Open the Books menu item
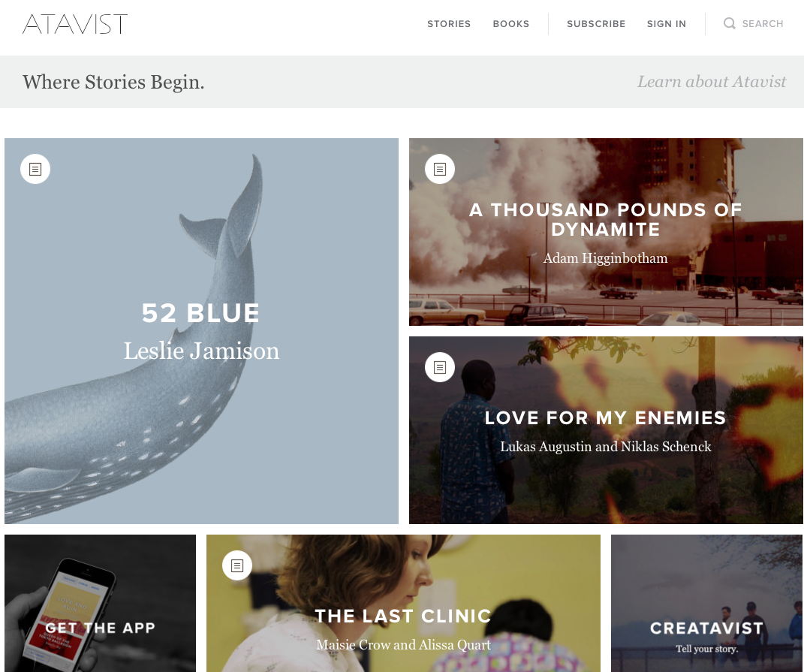804x672 pixels. coord(510,24)
